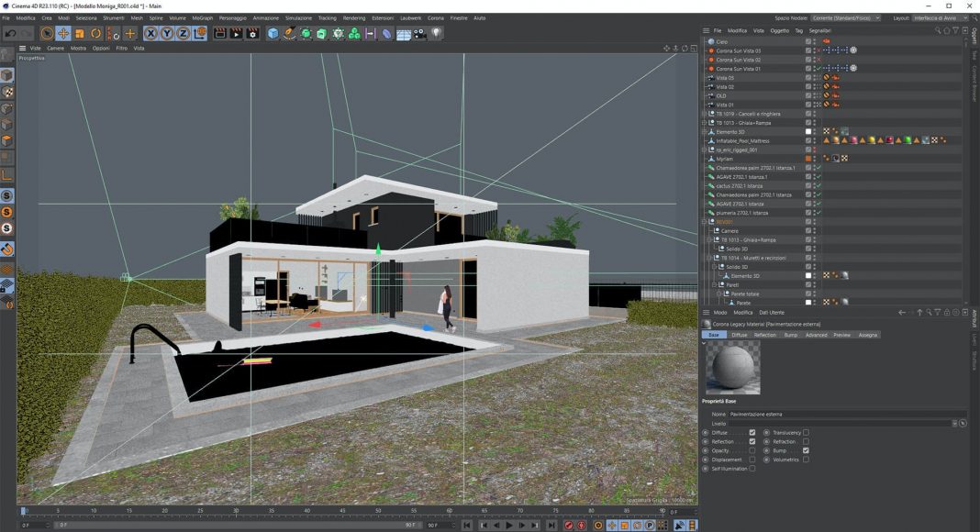Open the Spazio Nodale dropdown
The image size is (980, 532).
[845, 18]
